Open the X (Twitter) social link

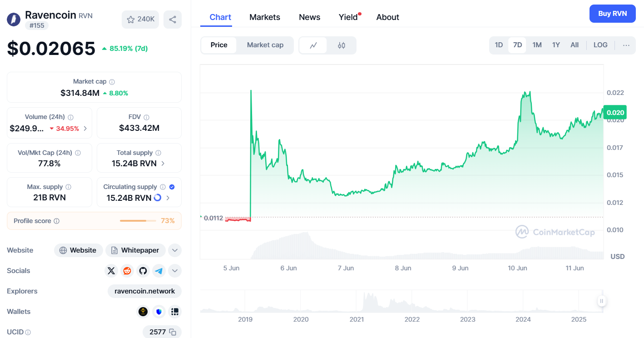111,271
